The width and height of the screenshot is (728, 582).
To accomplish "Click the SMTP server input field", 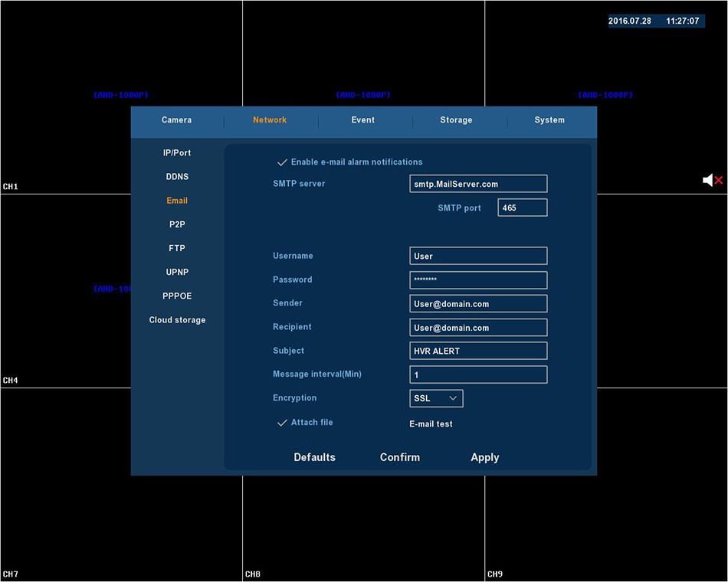I will point(478,184).
